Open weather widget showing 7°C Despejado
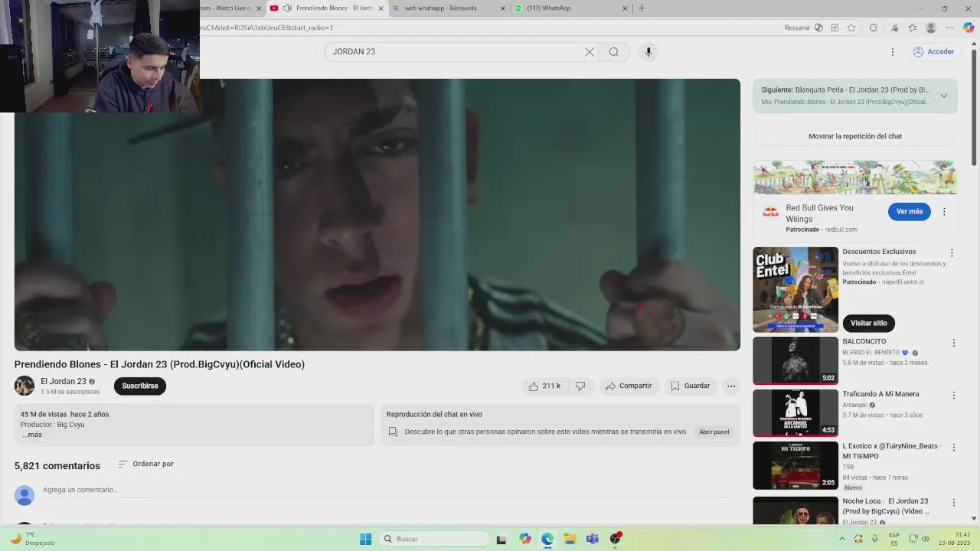The height and width of the screenshot is (551, 980). click(32, 539)
